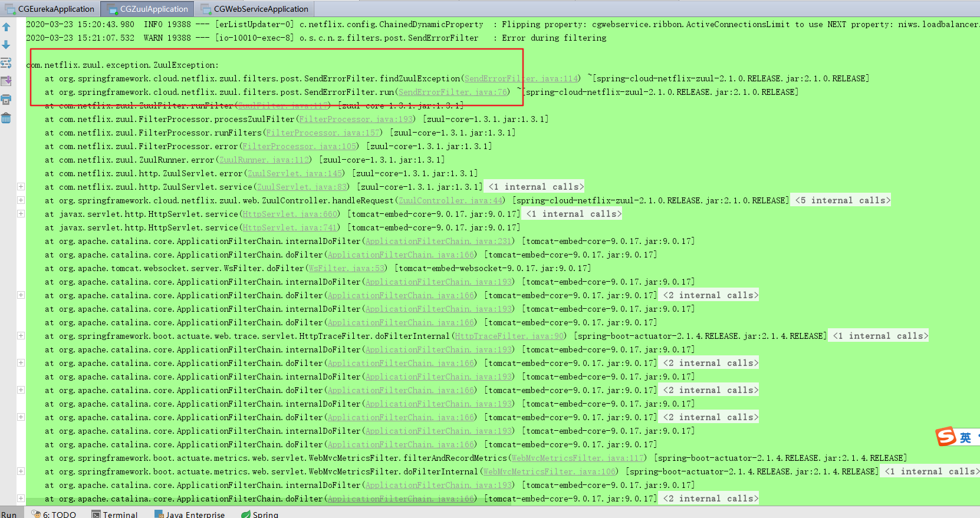Open FilterProcessor.java:193 link
The image size is (980, 518).
pyautogui.click(x=356, y=119)
